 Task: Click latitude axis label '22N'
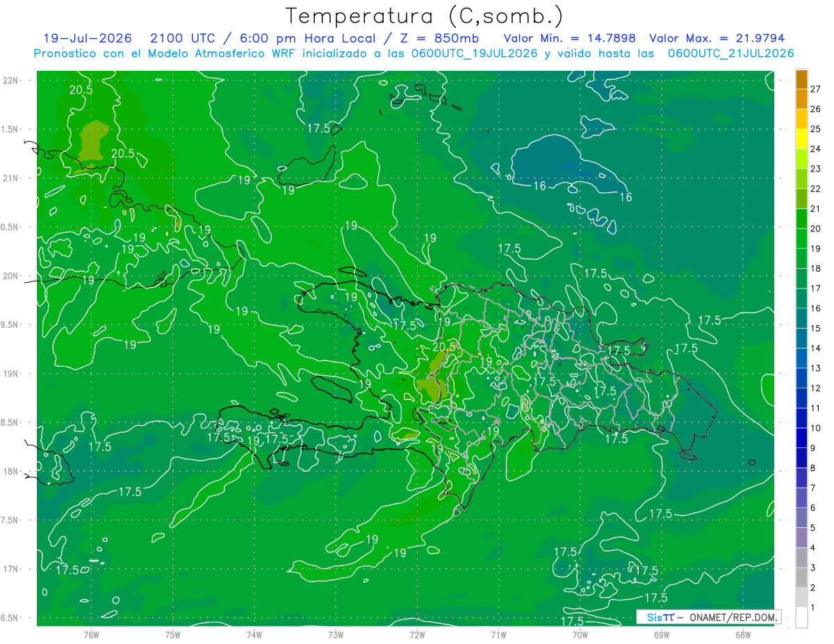click(10, 80)
